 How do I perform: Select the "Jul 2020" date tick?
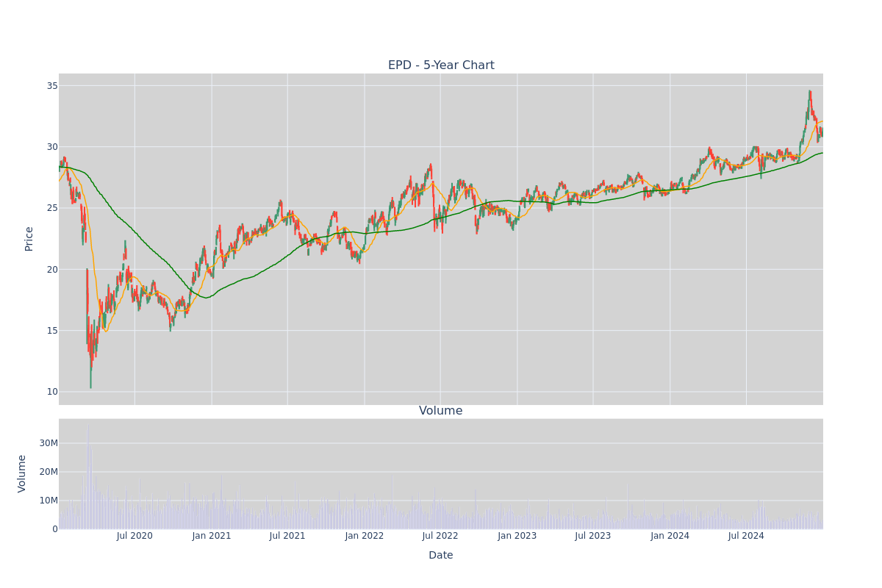pos(135,536)
